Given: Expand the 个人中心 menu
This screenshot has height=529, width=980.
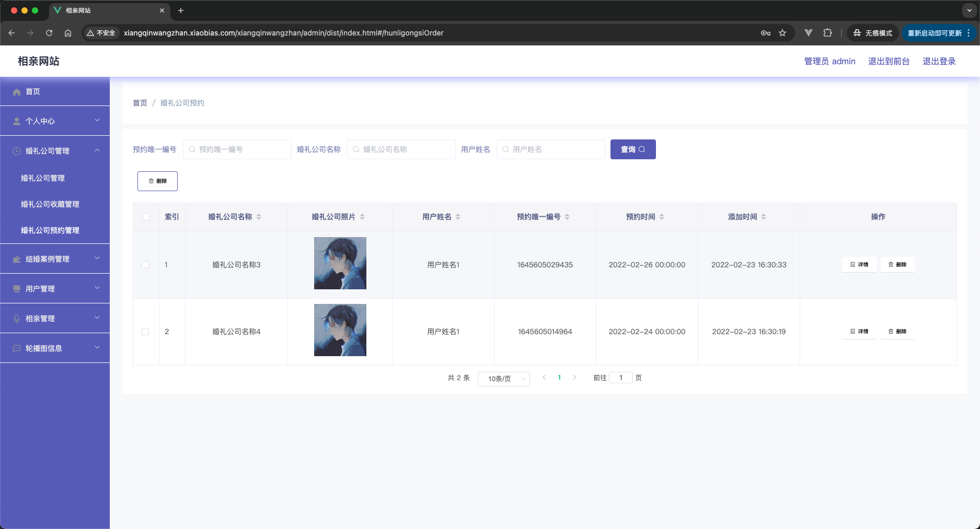Looking at the screenshot, I should point(97,121).
